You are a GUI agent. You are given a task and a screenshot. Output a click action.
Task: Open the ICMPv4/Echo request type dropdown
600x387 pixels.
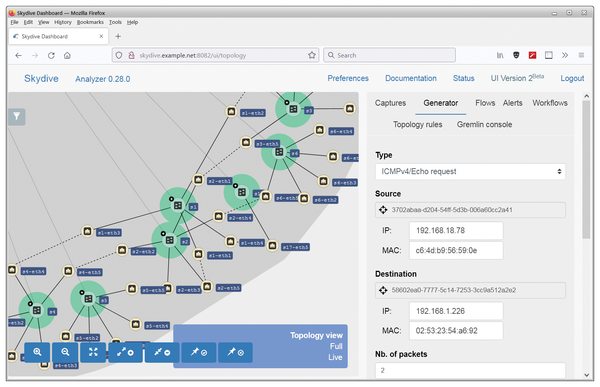coord(470,171)
